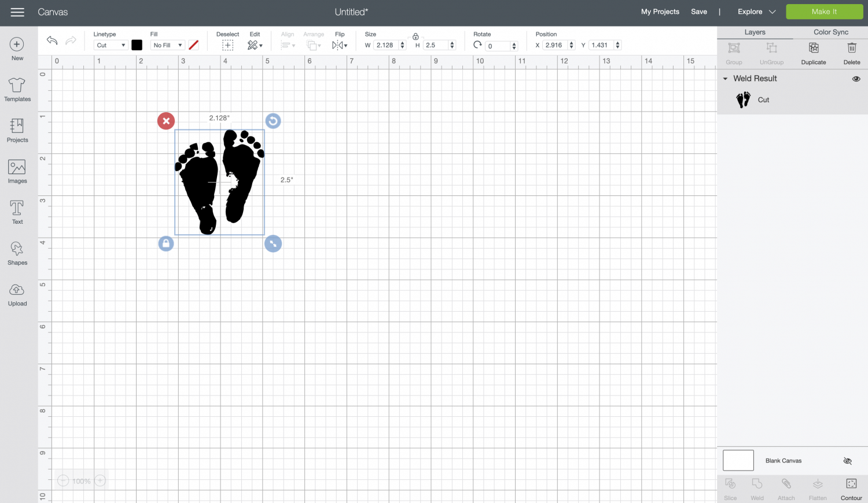Adjust the Y position stepper
Image resolution: width=868 pixels, height=503 pixels.
(617, 45)
